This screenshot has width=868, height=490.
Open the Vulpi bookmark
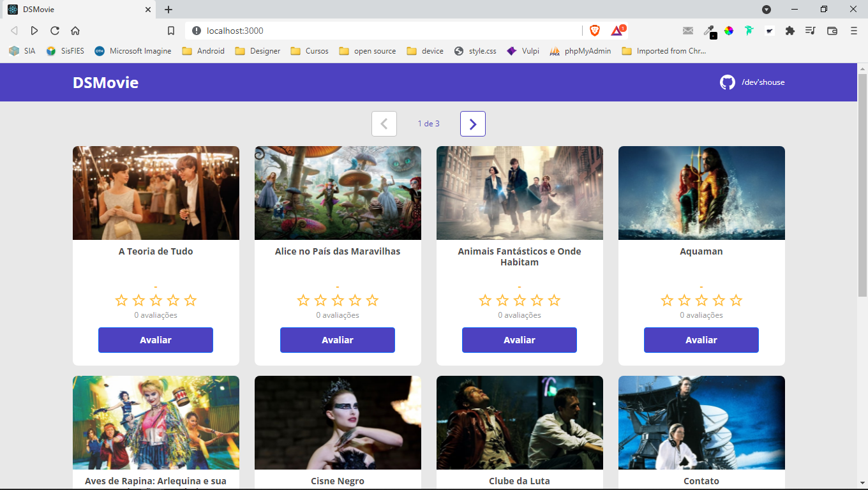click(523, 50)
